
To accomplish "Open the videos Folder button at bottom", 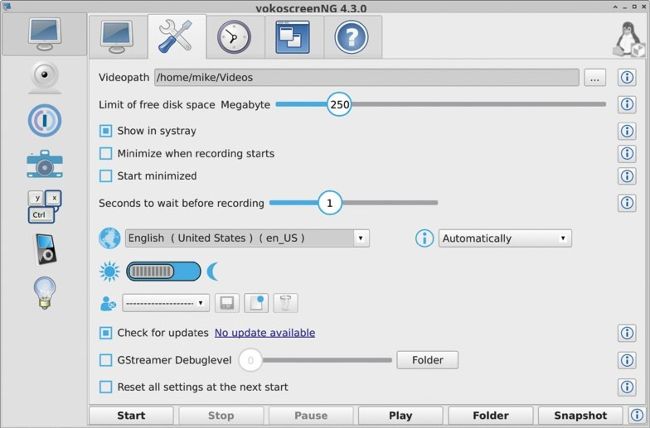I will [x=490, y=416].
